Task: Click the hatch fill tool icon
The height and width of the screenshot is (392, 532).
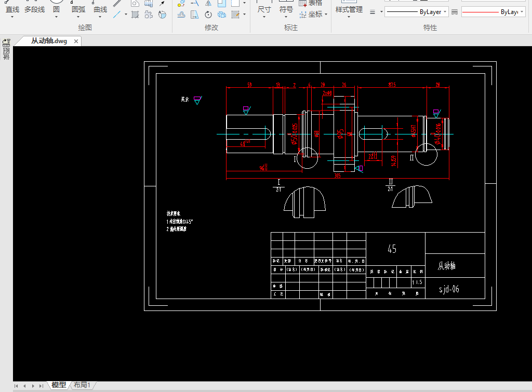Action: [135, 15]
